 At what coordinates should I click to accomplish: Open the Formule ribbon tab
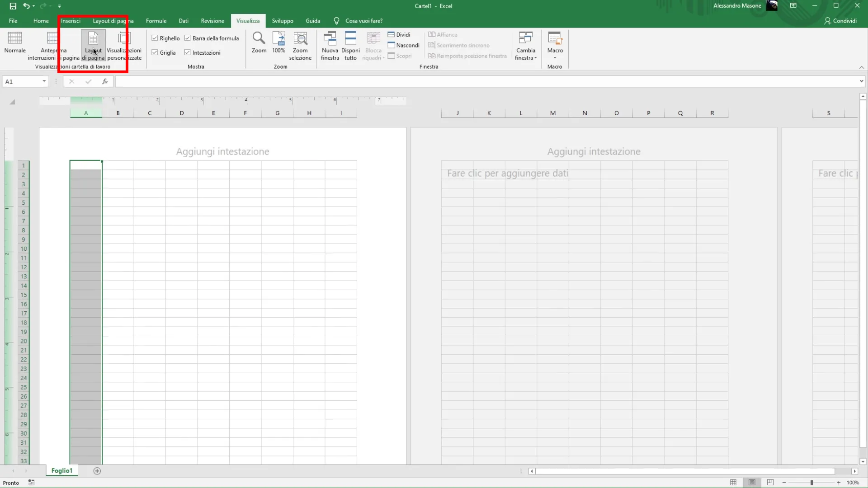click(x=156, y=21)
